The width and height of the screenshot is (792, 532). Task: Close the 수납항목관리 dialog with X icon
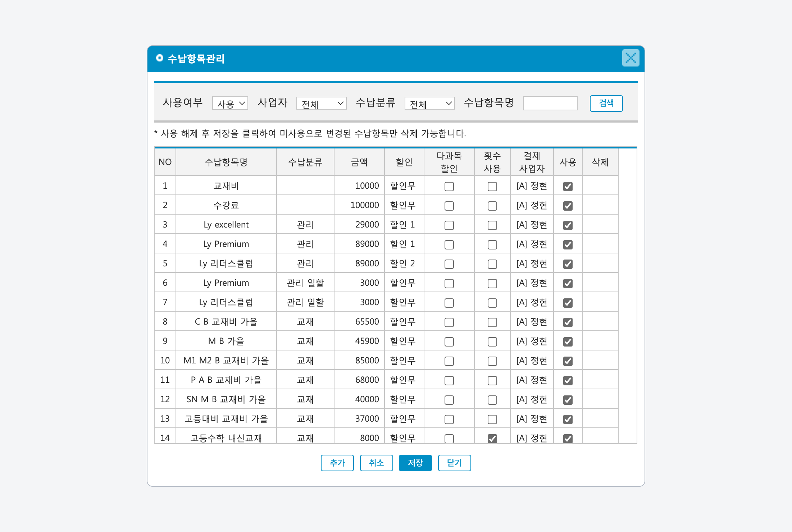point(631,58)
